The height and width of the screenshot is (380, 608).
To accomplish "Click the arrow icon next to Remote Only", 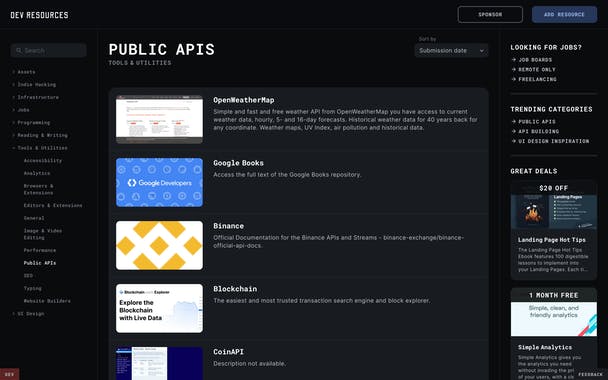I will 514,69.
